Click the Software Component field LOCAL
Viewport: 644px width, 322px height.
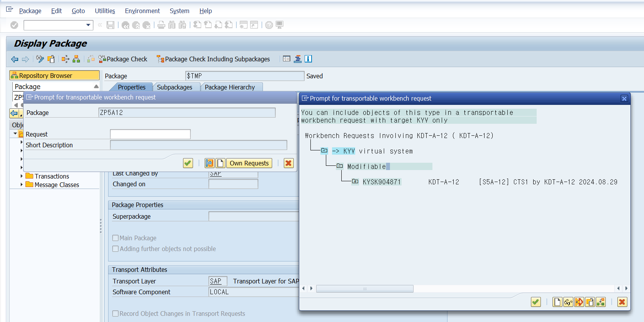point(254,292)
